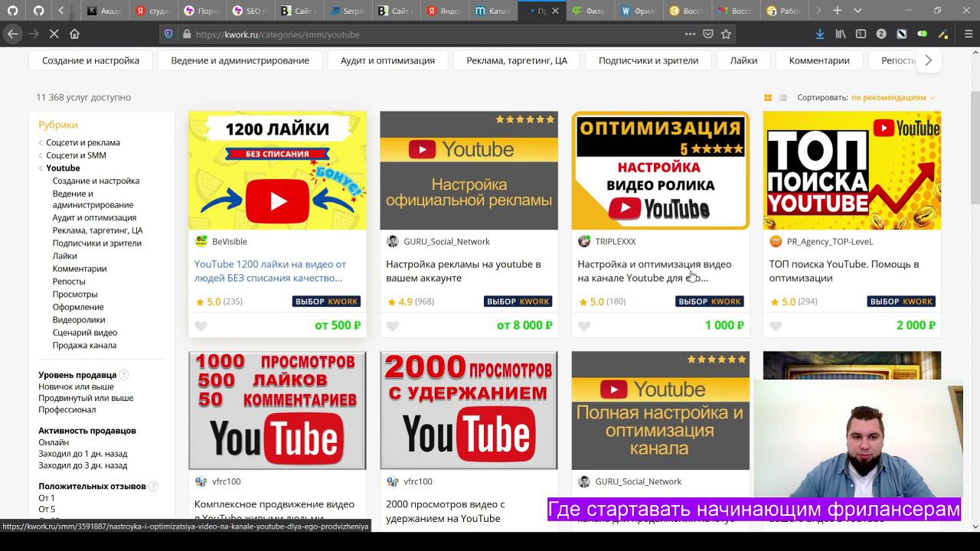Switch to list view icon

tap(783, 97)
